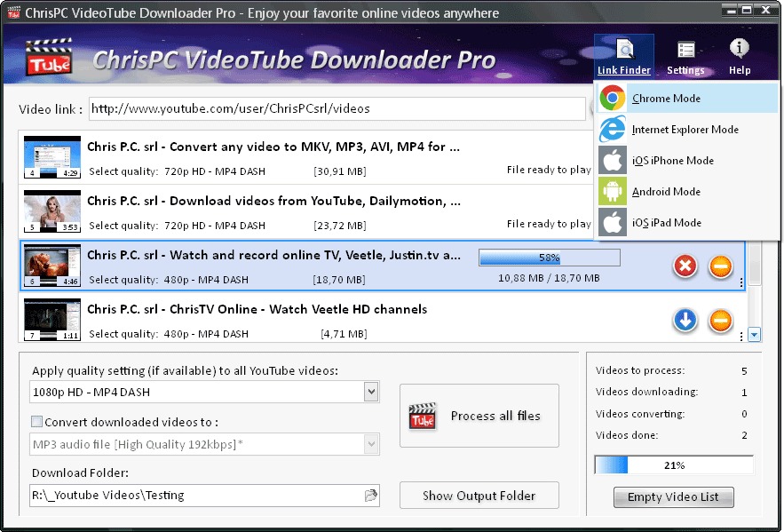This screenshot has height=532, width=784.
Task: Click the Apple icon beside iOS iPhone Mode
Action: 612,160
